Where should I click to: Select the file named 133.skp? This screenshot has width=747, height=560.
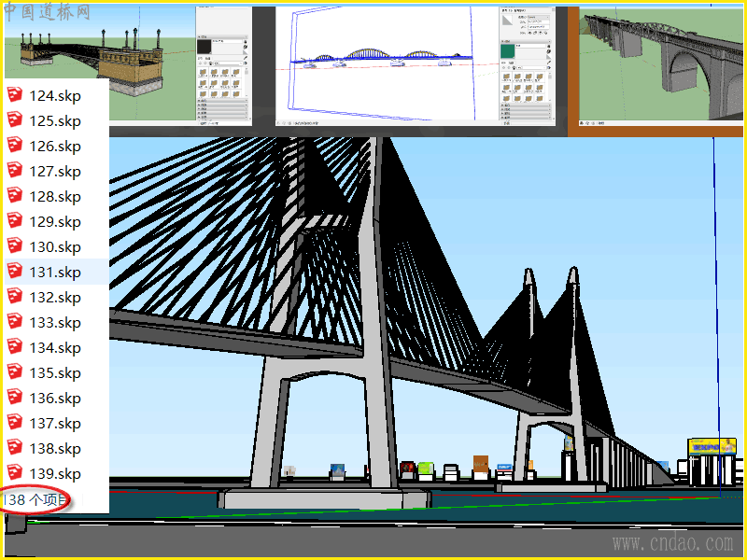click(x=55, y=323)
